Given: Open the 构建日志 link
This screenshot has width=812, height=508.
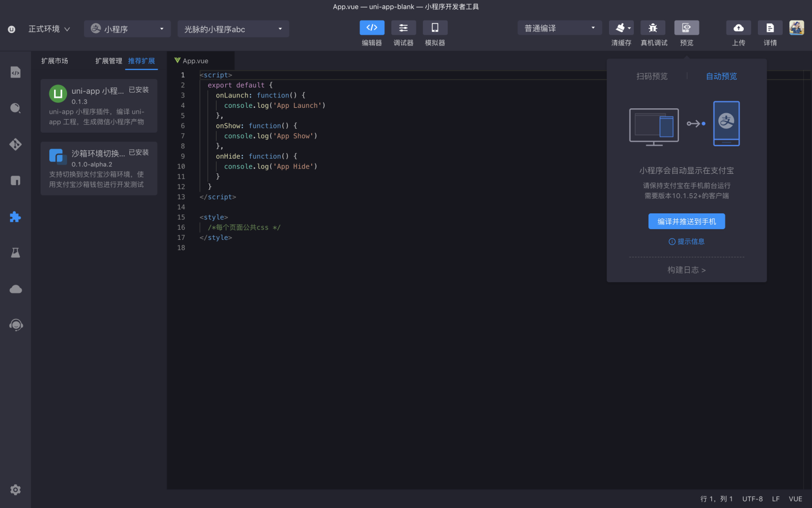Looking at the screenshot, I should coord(686,270).
